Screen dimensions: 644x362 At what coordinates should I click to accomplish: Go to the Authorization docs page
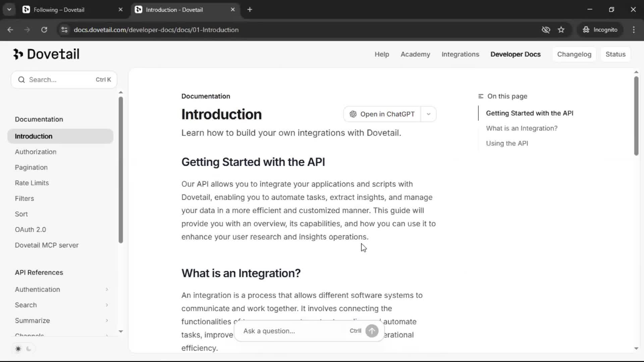(36, 152)
